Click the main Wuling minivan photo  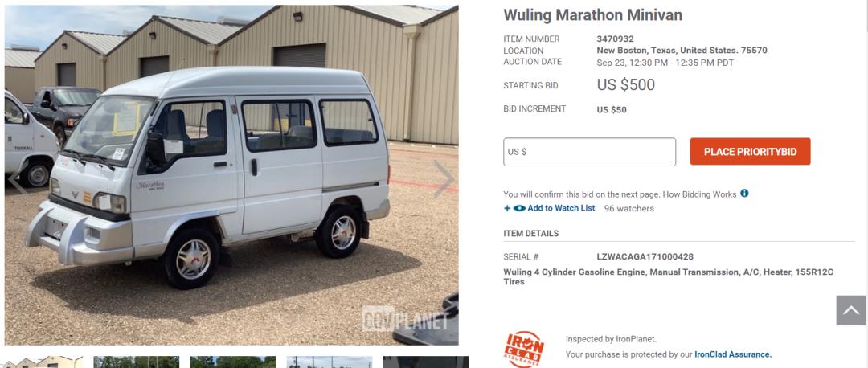(x=231, y=175)
